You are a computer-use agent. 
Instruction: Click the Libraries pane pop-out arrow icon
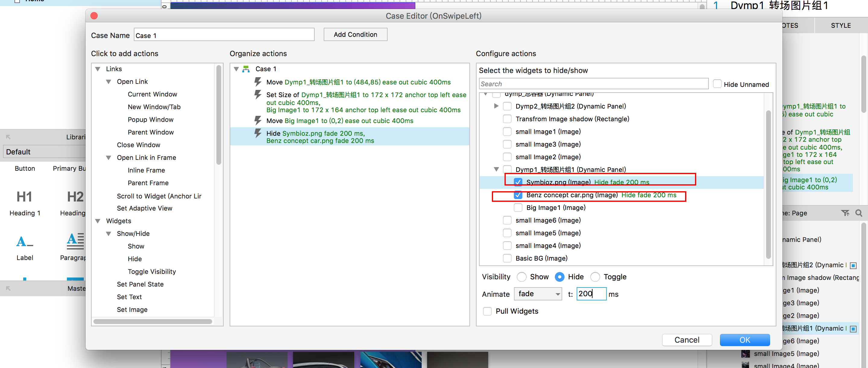pos(8,137)
